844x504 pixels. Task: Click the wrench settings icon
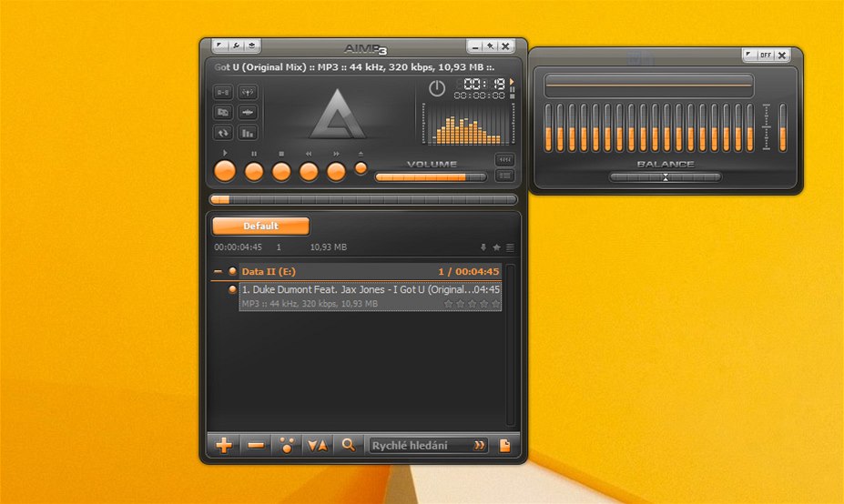(x=235, y=45)
